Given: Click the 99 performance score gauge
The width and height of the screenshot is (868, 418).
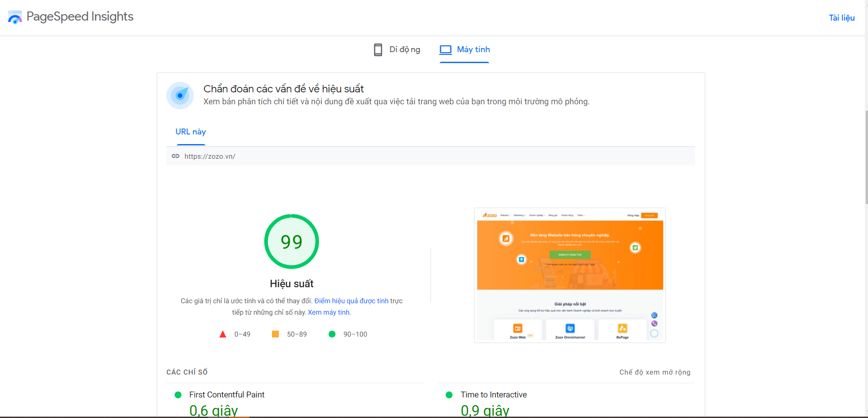Looking at the screenshot, I should (x=292, y=241).
